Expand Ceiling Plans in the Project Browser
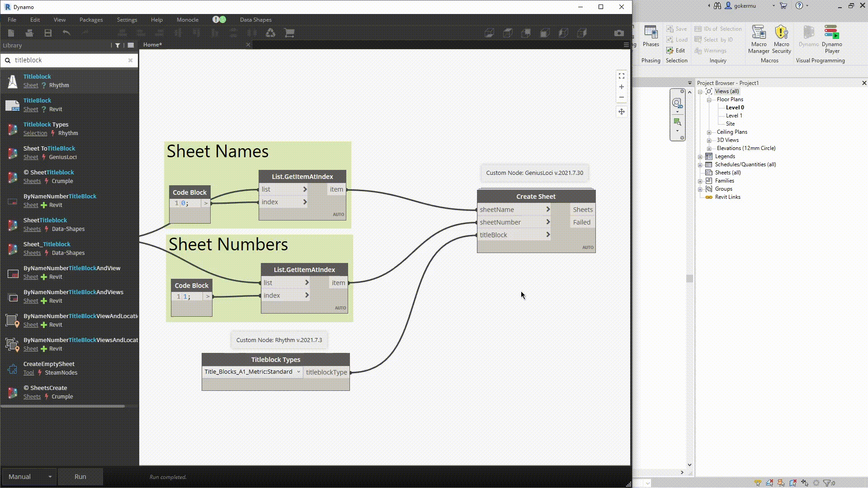This screenshot has height=488, width=868. [x=708, y=131]
